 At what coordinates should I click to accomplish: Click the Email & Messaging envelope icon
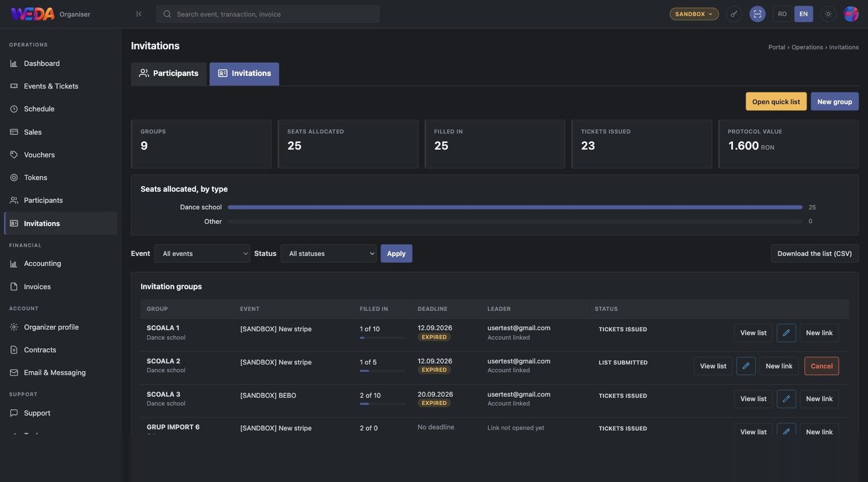tap(14, 373)
